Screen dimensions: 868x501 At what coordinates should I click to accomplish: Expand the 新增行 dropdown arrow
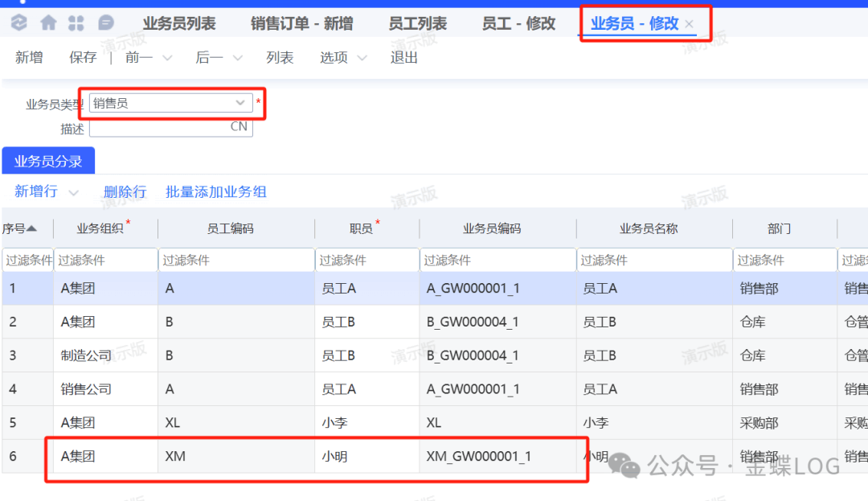click(x=74, y=192)
